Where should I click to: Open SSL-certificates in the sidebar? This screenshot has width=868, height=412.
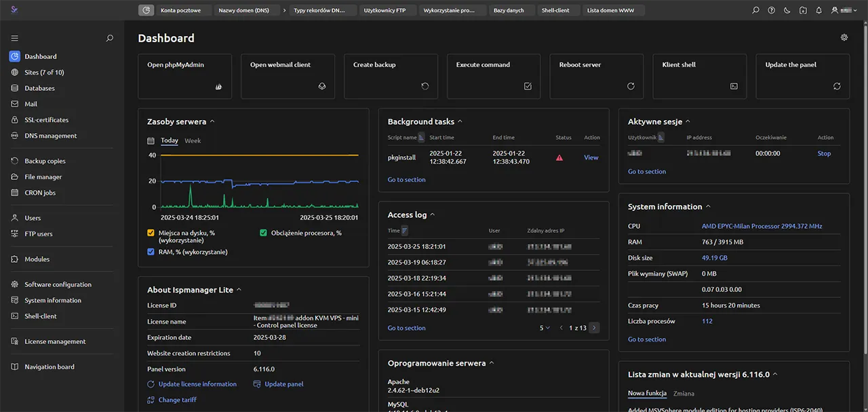46,120
